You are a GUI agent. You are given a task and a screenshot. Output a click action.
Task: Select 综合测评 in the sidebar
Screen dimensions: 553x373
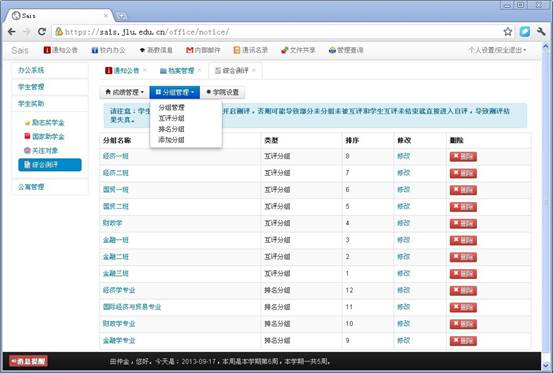click(x=50, y=165)
